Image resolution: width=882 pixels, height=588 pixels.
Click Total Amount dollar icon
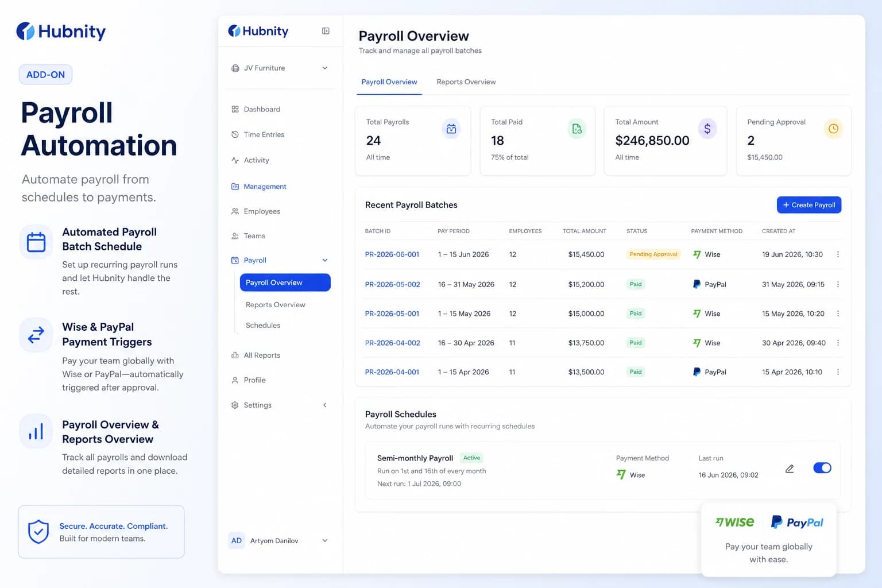coord(707,129)
